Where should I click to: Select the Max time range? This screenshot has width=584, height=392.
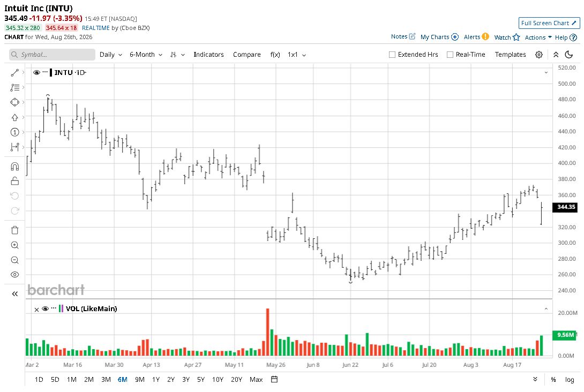point(256,380)
